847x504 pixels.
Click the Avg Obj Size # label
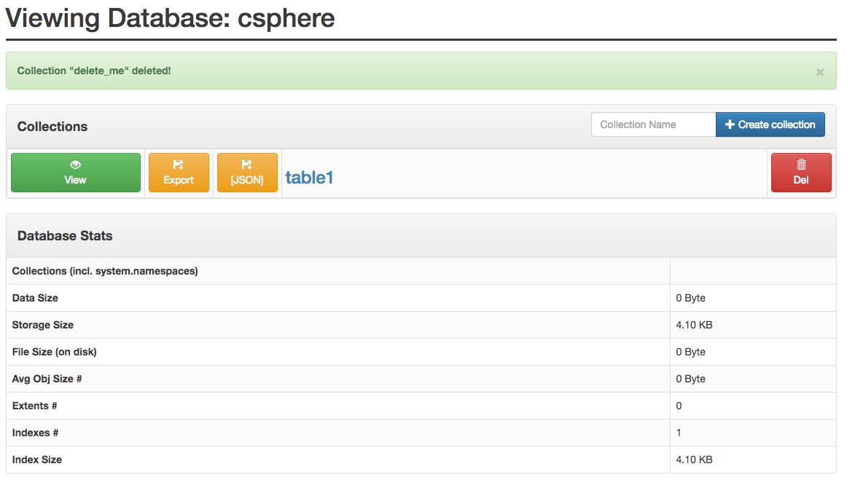(x=47, y=379)
